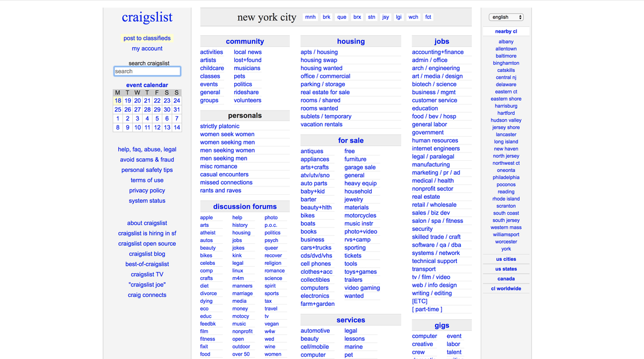The height and width of the screenshot is (359, 644).
Task: Open craigslist is hiring in sf
Action: coord(147,233)
